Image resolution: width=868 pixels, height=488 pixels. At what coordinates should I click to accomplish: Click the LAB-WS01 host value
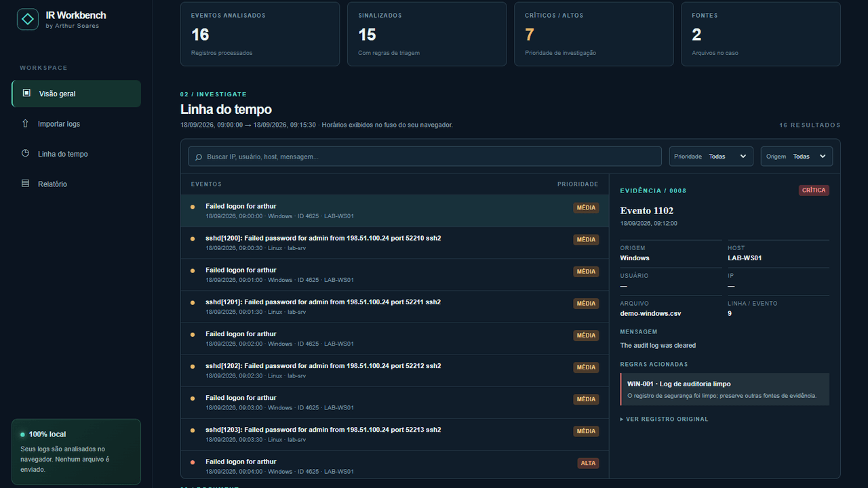tap(744, 258)
